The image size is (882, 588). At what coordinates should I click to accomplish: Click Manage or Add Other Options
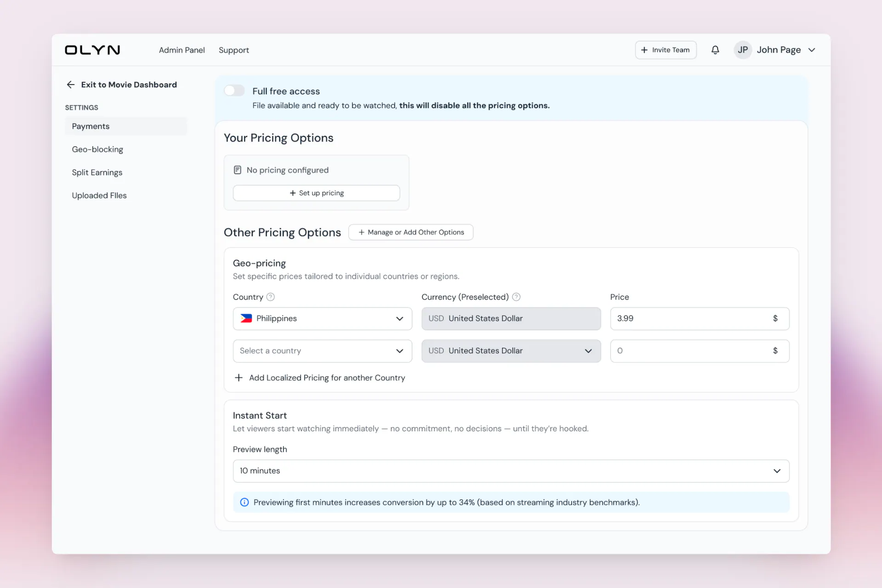click(x=411, y=232)
